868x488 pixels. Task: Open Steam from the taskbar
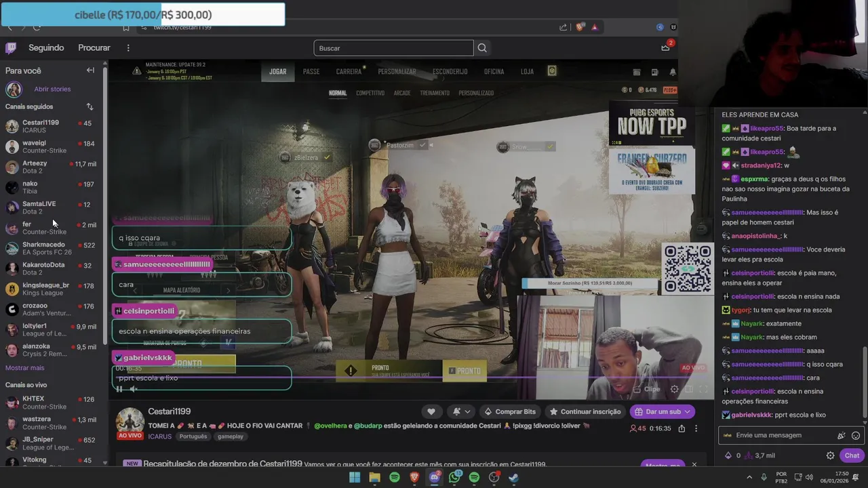click(x=514, y=477)
